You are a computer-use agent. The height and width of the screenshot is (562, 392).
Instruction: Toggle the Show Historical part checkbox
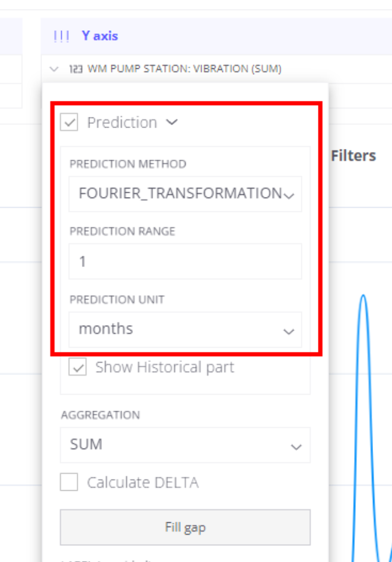click(x=78, y=367)
